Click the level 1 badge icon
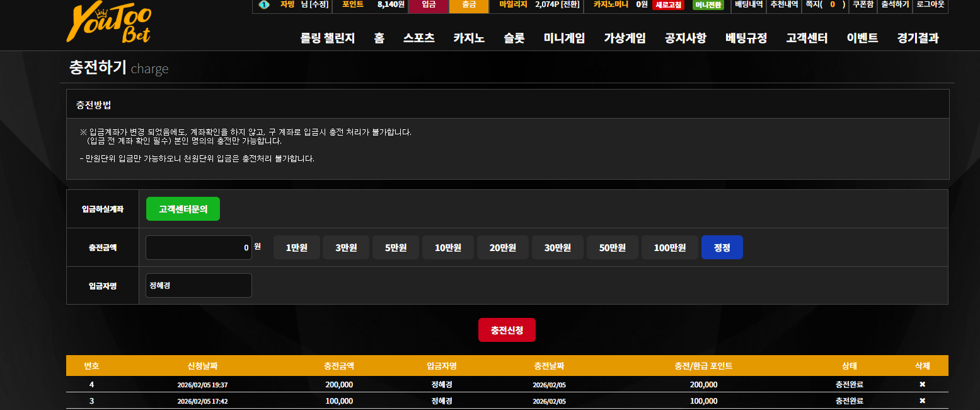 [263, 4]
